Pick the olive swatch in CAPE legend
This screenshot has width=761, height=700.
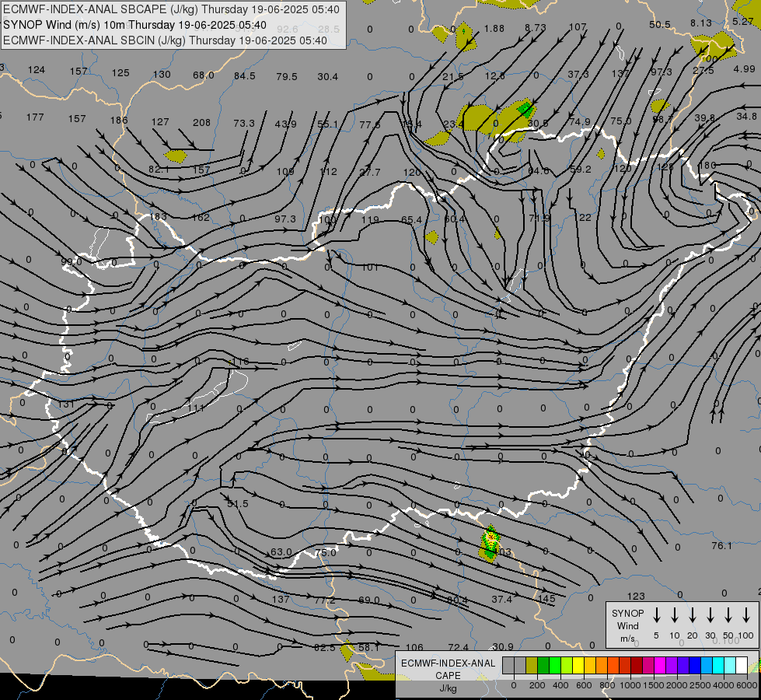point(532,666)
